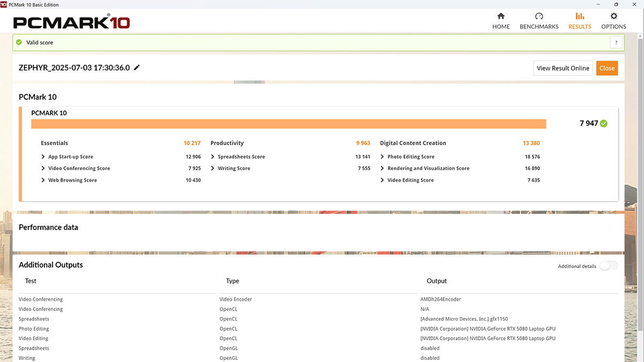Click the Output column header
The width and height of the screenshot is (644, 362).
pos(436,281)
